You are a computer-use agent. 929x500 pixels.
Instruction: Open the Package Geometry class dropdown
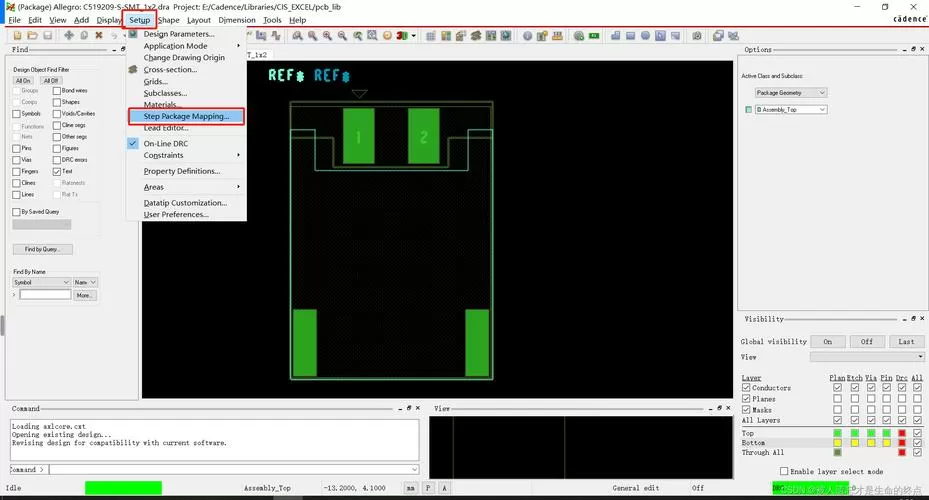[791, 92]
